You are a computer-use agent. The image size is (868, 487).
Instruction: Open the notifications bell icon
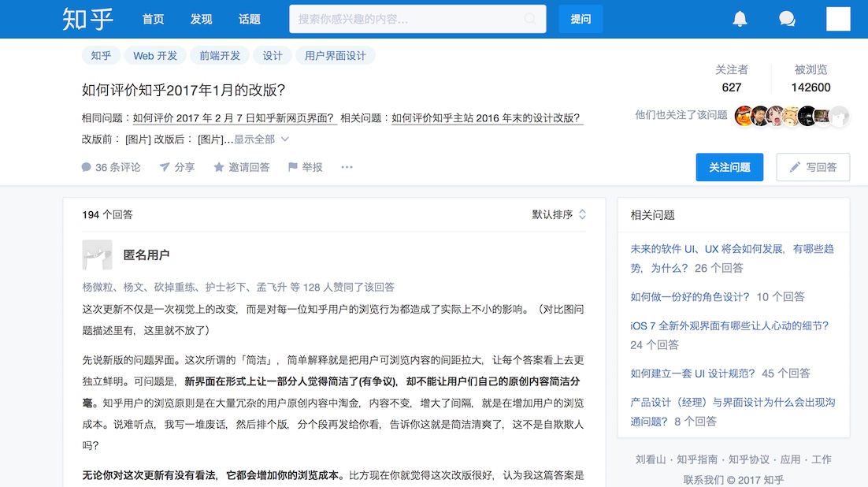coord(740,19)
